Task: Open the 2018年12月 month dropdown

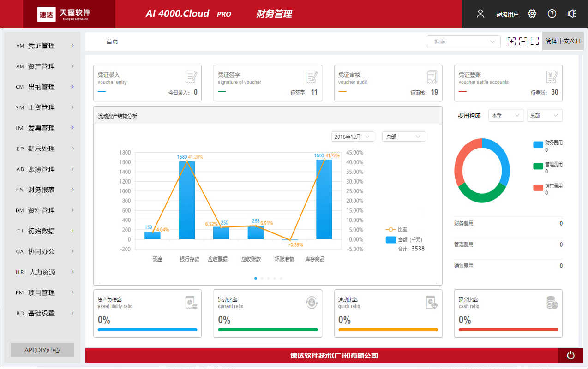Action: click(x=352, y=137)
